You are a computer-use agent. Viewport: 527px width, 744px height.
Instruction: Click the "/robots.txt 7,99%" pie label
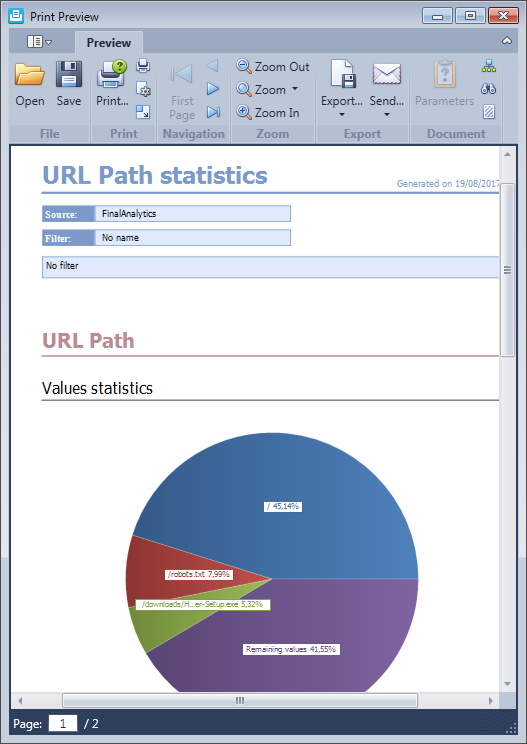(x=199, y=574)
